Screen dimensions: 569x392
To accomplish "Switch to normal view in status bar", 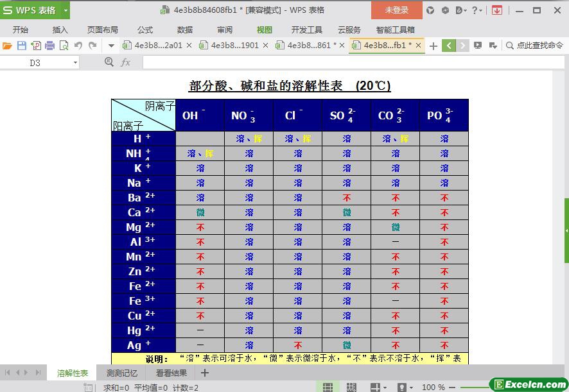I will [x=328, y=387].
